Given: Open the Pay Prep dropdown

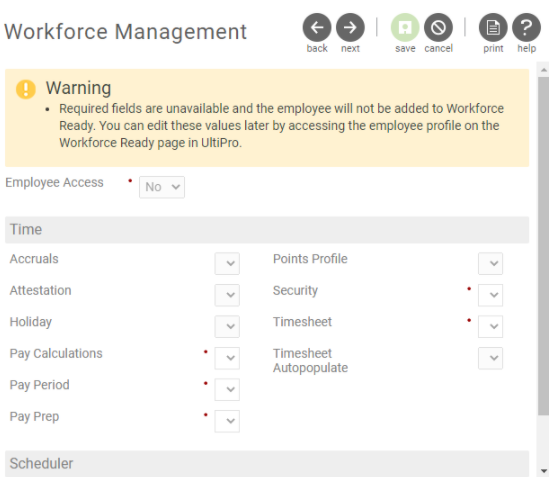Looking at the screenshot, I should tap(227, 421).
